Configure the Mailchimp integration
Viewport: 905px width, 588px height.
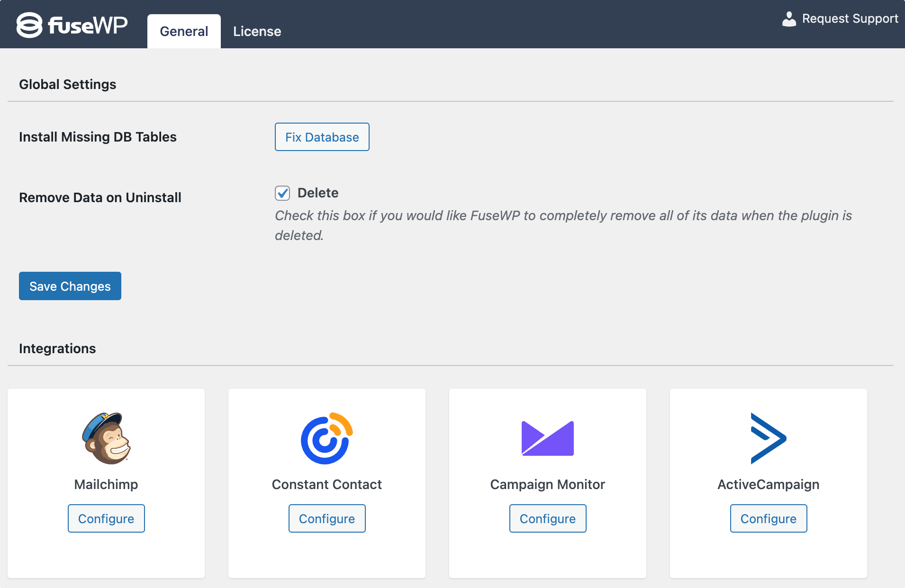coord(106,518)
